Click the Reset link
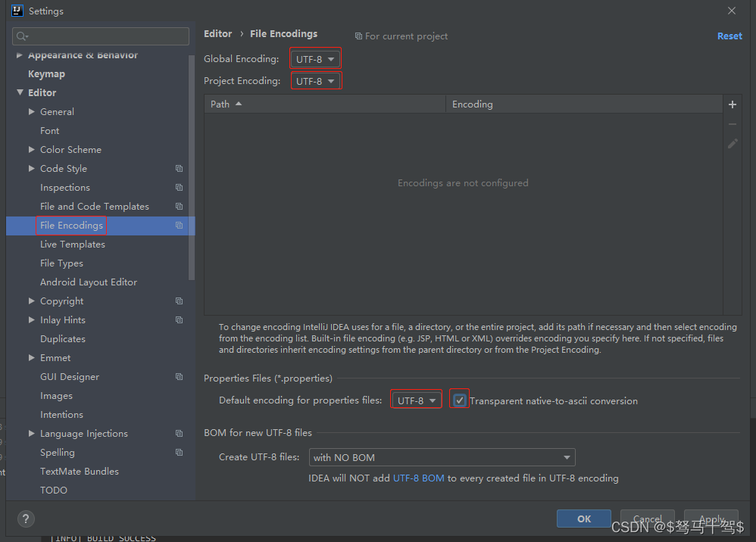 coord(729,36)
